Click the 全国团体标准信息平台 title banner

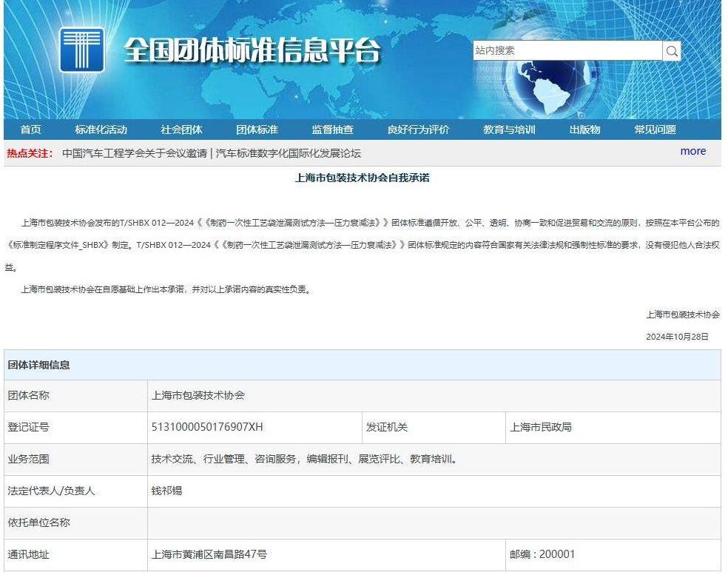point(252,50)
